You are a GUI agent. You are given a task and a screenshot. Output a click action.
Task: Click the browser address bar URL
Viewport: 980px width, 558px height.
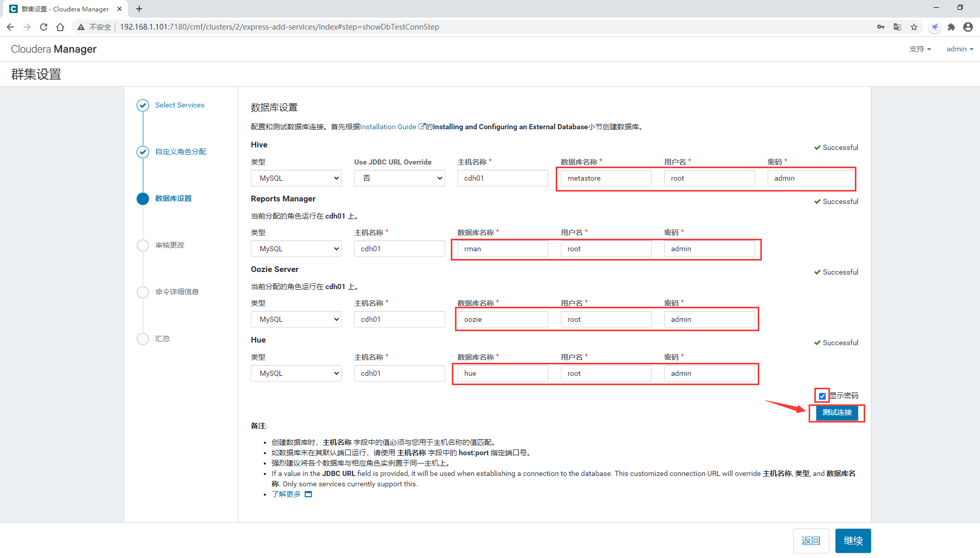(x=279, y=27)
